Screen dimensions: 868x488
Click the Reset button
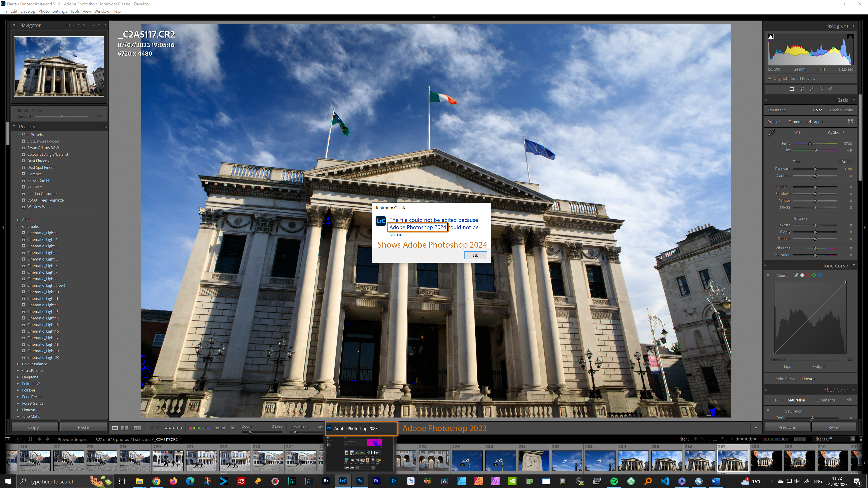coord(834,427)
